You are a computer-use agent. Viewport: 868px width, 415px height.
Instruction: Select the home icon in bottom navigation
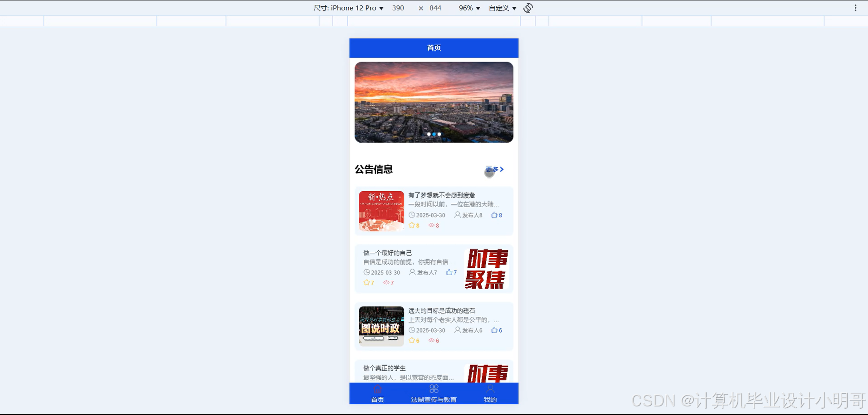click(x=377, y=388)
